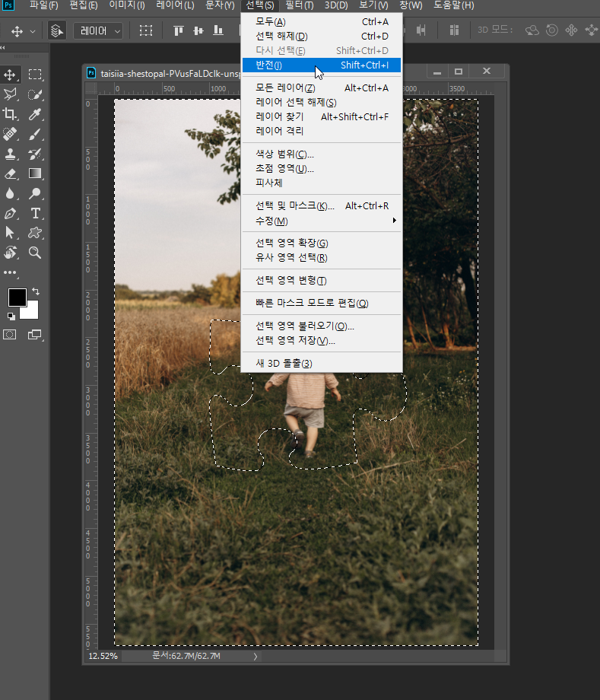Viewport: 600px width, 700px height.
Task: Select the Gradient tool
Action: [35, 173]
